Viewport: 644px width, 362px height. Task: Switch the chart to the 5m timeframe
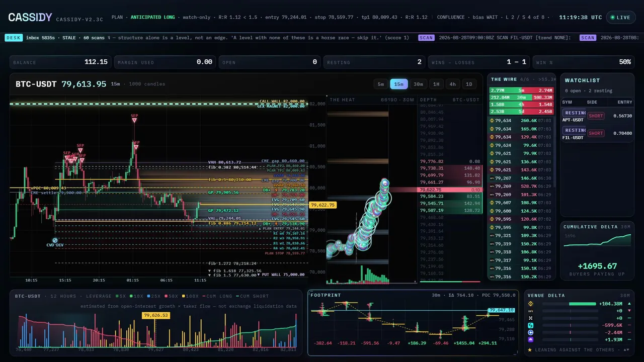[381, 84]
